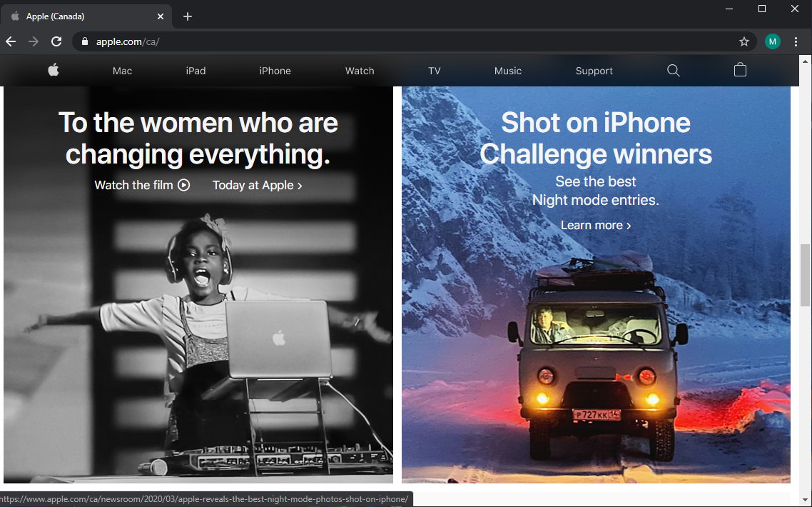Open the Watch navigation item
The height and width of the screenshot is (507, 812).
[x=360, y=71]
